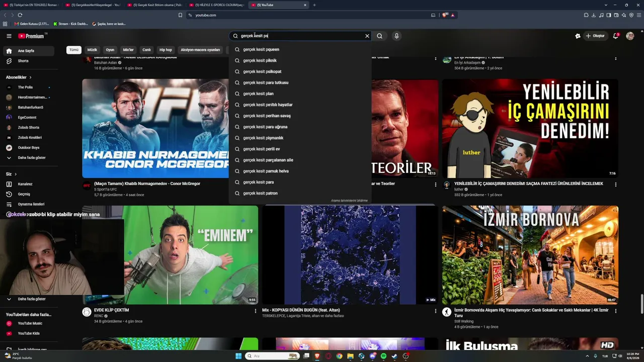Select the Tümü filter chip
This screenshot has height=362, width=644.
[x=74, y=50]
